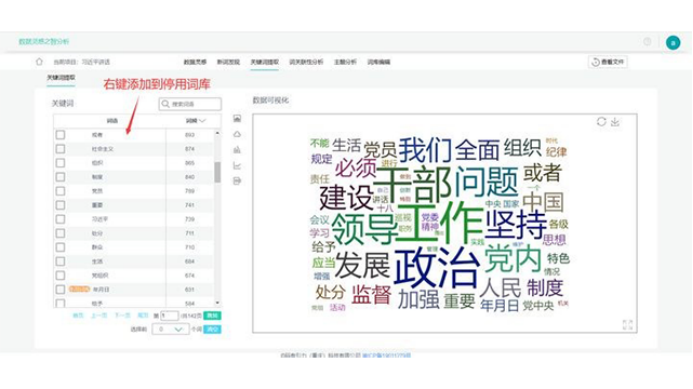Screen dimensions: 693x389
Task: Click the word 工作 in the word cloud
Action: pos(439,223)
